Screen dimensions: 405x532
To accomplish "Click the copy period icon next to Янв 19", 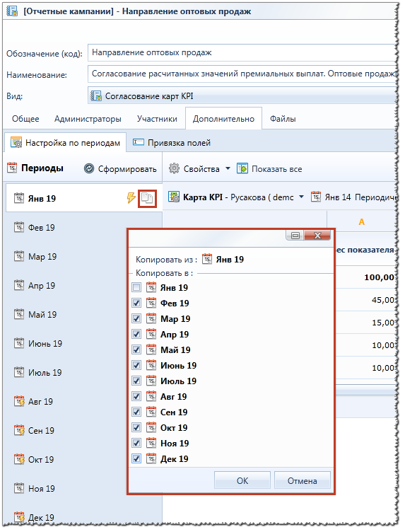I will [147, 199].
